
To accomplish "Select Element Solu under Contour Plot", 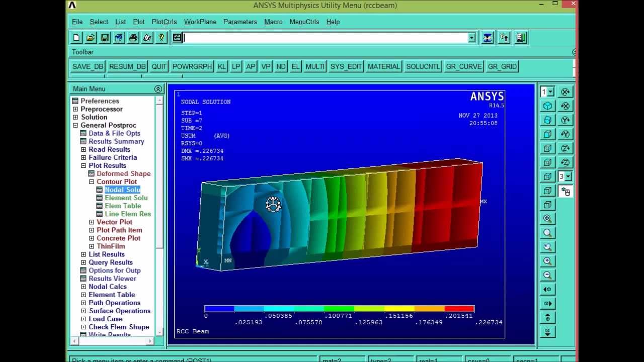I will pos(126,198).
